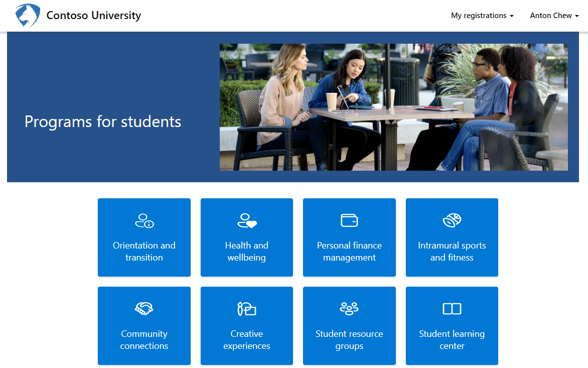588x368 pixels.
Task: Click the Personal finance management wallet icon
Action: [x=349, y=220]
